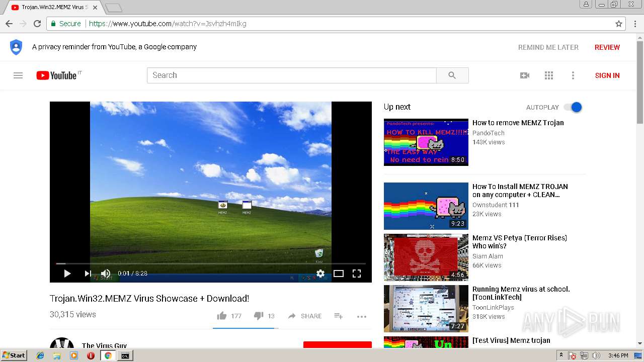Switch to Chrome taskbar button
Image resolution: width=644 pixels, height=362 pixels.
coord(108,355)
